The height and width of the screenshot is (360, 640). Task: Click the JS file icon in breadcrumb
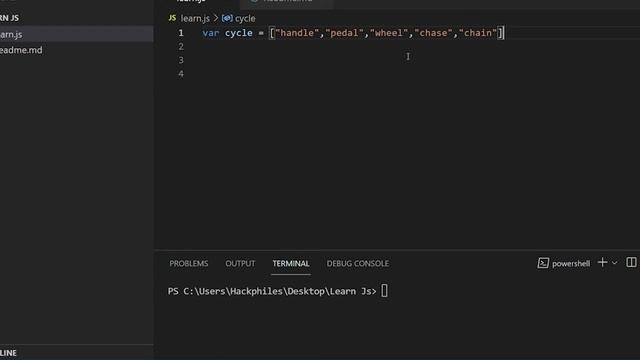172,18
